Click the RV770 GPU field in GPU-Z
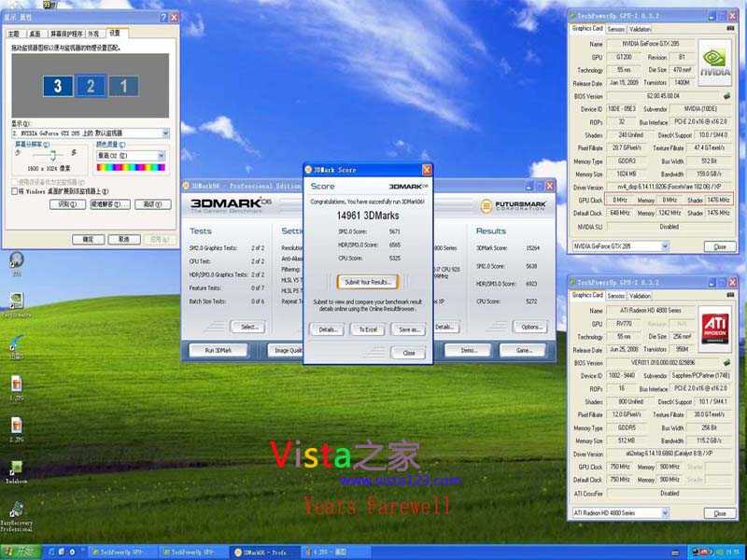The width and height of the screenshot is (747, 560). pyautogui.click(x=624, y=324)
